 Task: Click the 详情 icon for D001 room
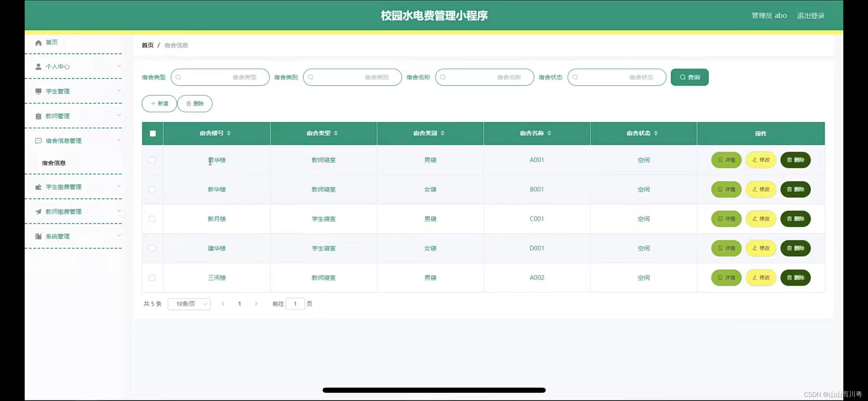point(726,248)
